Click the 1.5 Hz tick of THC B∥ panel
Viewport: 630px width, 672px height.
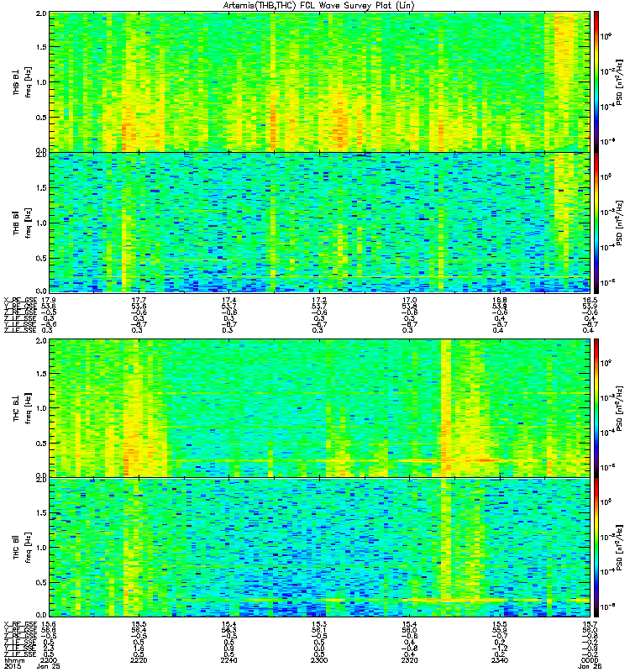click(x=41, y=512)
